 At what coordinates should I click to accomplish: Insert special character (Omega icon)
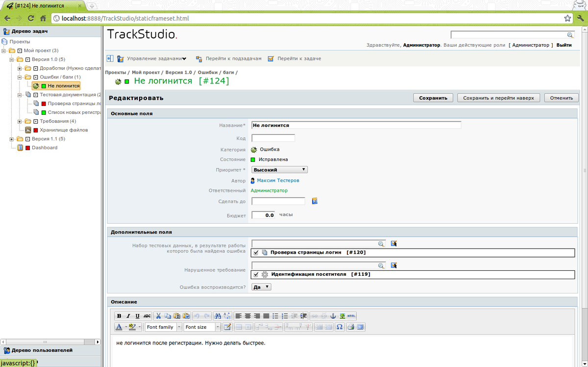coord(339,327)
